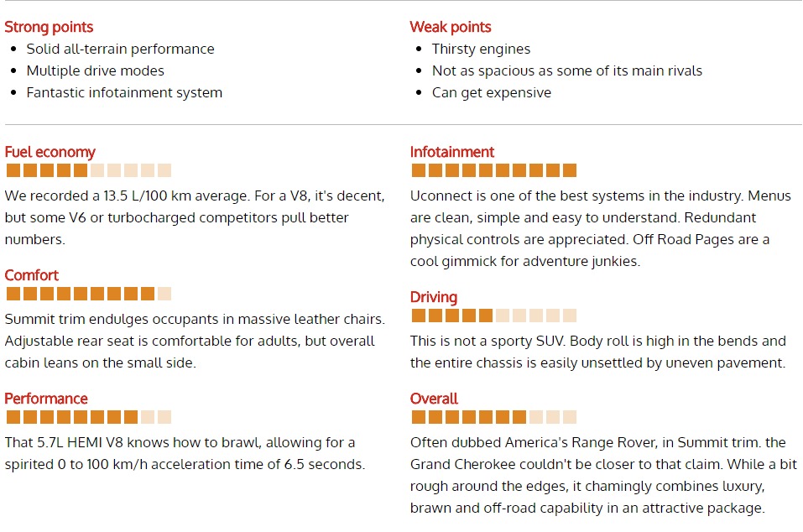Click the 'Solid all-terrain performance' bullet

(x=120, y=50)
